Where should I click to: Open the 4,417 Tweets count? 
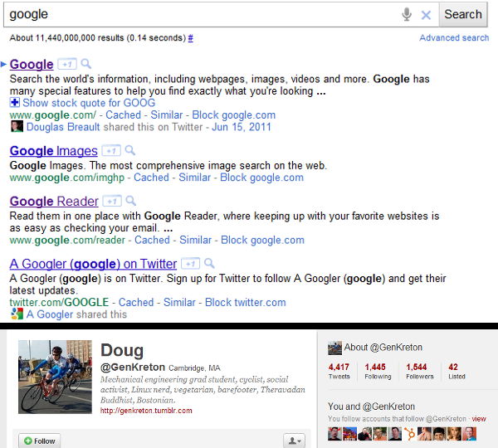pos(339,371)
